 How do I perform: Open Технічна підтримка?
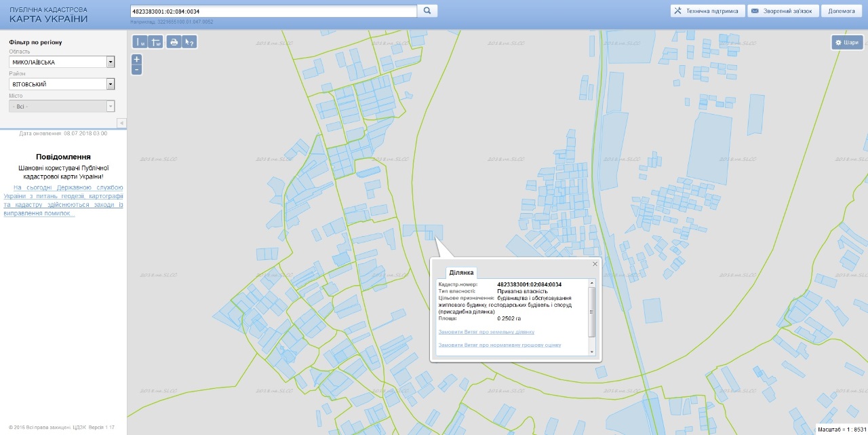[707, 11]
